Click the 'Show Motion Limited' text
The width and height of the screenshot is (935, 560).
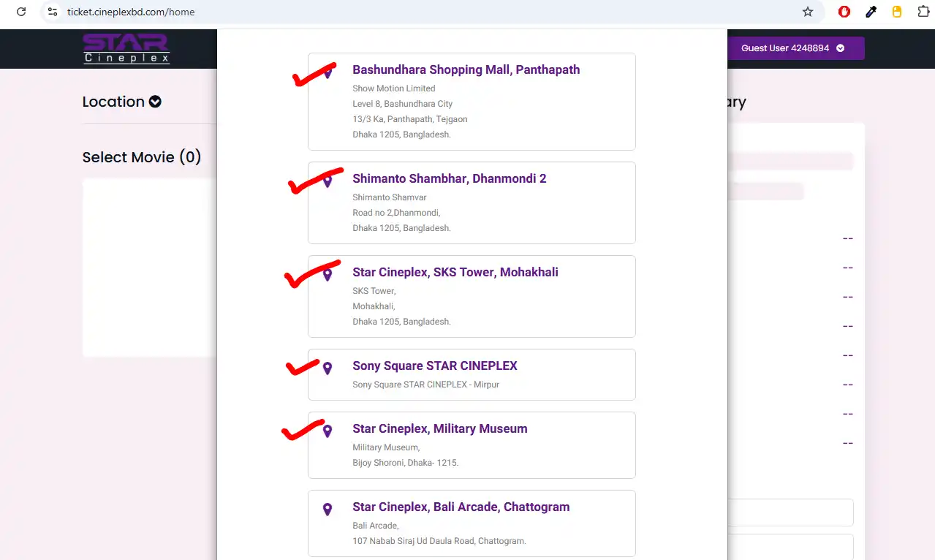point(393,88)
